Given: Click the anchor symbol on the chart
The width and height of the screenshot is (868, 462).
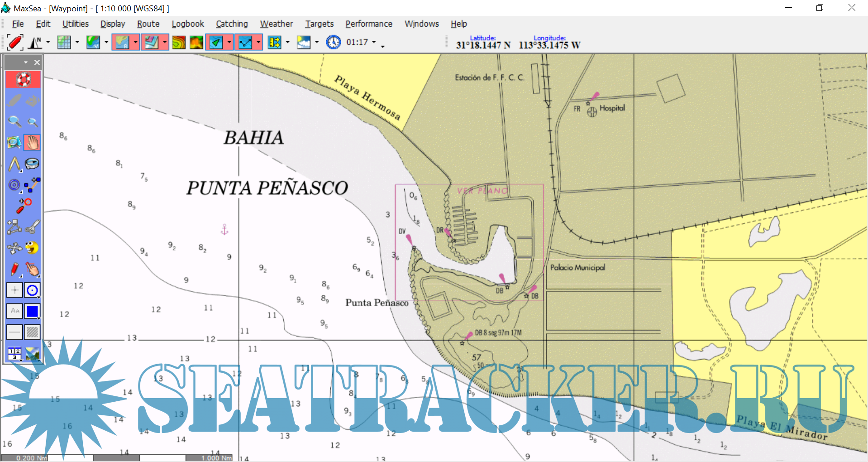Looking at the screenshot, I should (x=224, y=229).
